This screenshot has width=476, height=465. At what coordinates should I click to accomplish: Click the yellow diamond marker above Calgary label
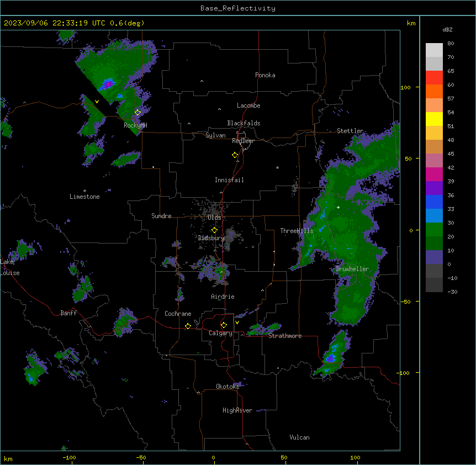pyautogui.click(x=224, y=325)
